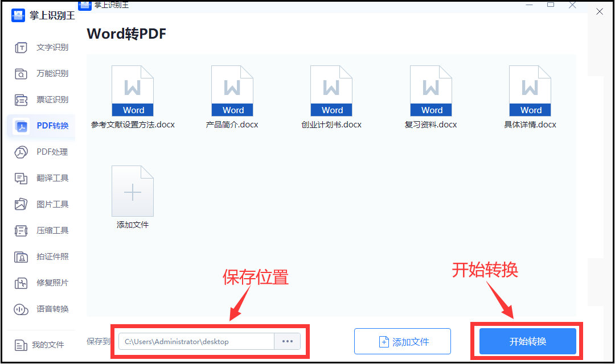Viewport: 615px width, 364px height.
Task: Click the 修复照片 sidebar icon
Action: point(21,283)
